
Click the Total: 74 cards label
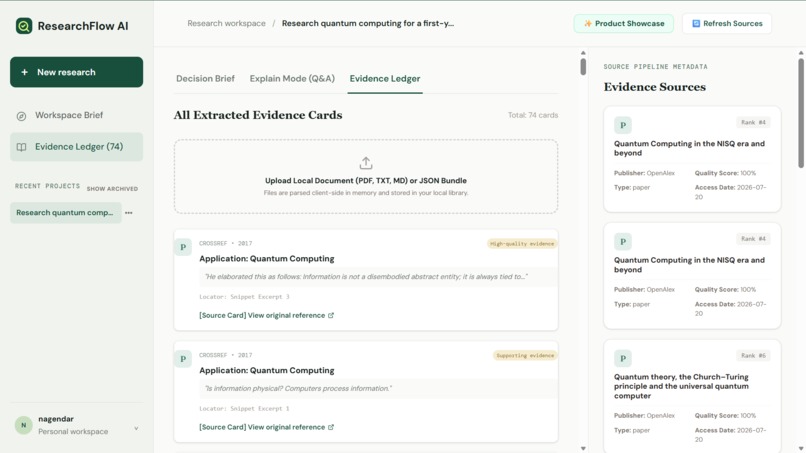(533, 115)
